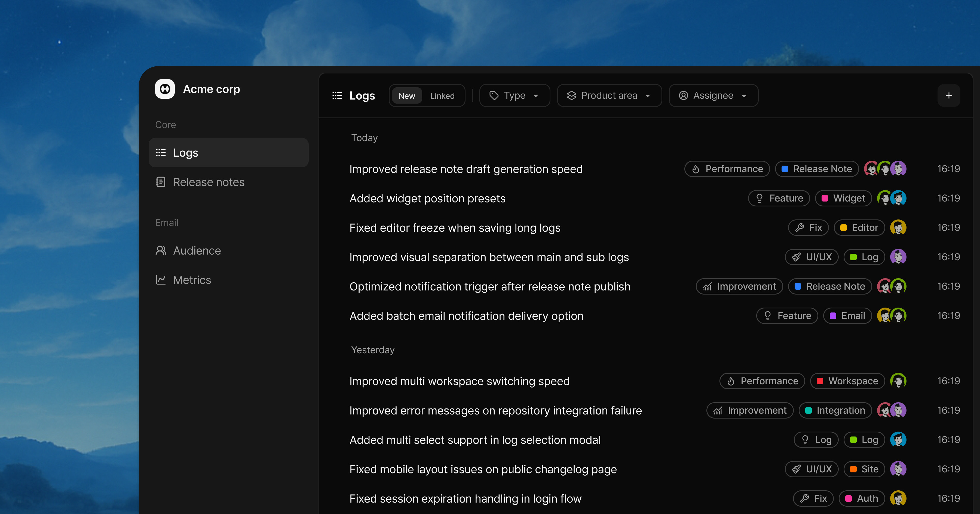Click the list icon next to Logs heading

[x=337, y=95]
